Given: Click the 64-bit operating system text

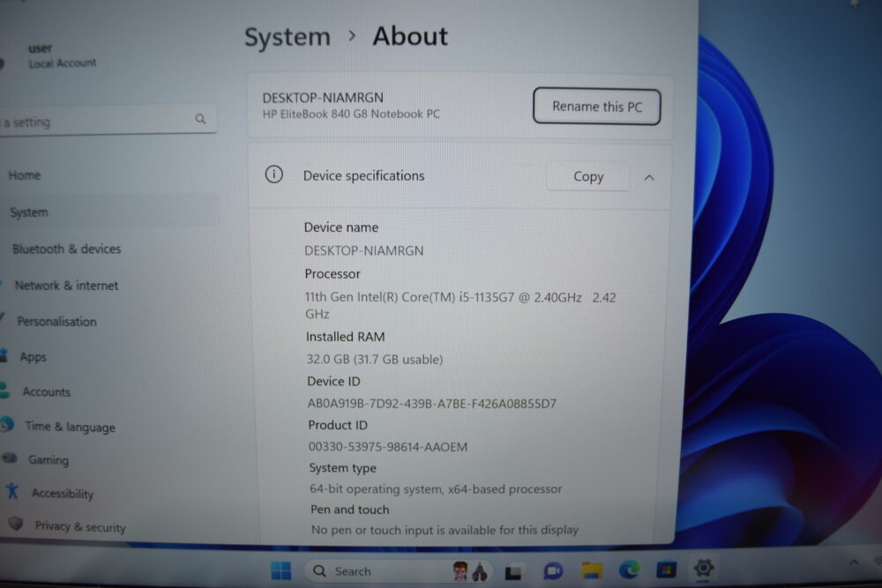Looking at the screenshot, I should point(436,489).
